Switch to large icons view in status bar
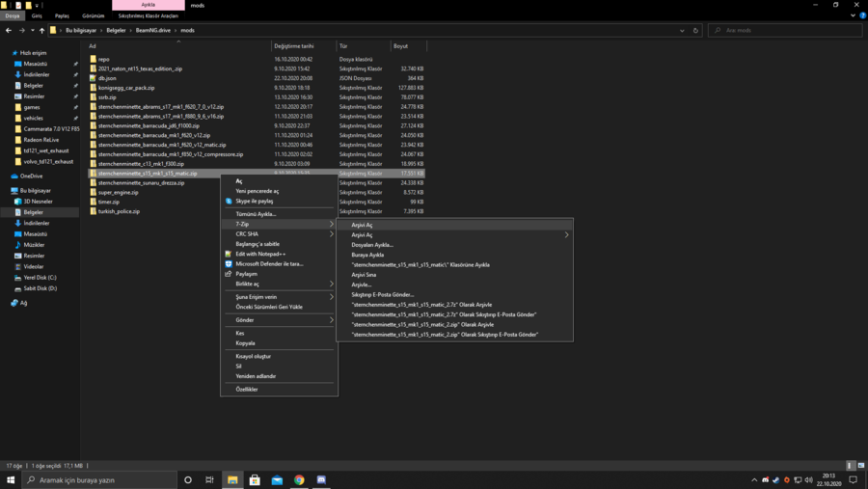This screenshot has width=868, height=489. (861, 466)
